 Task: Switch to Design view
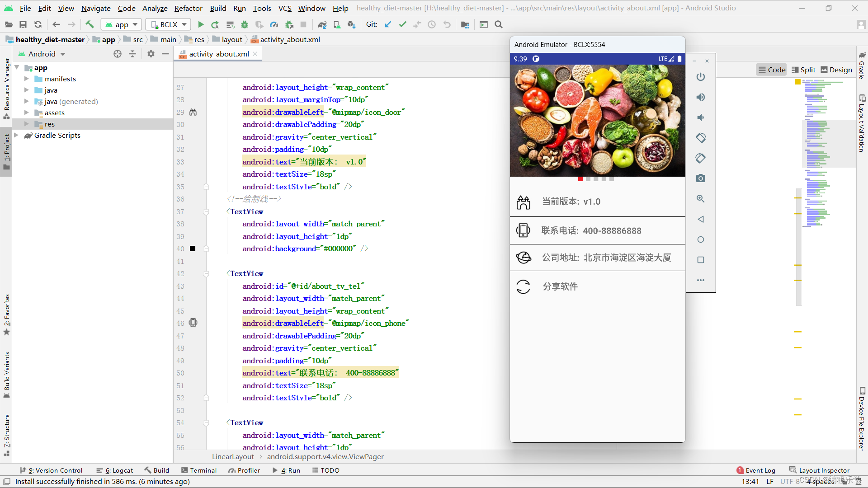point(836,70)
